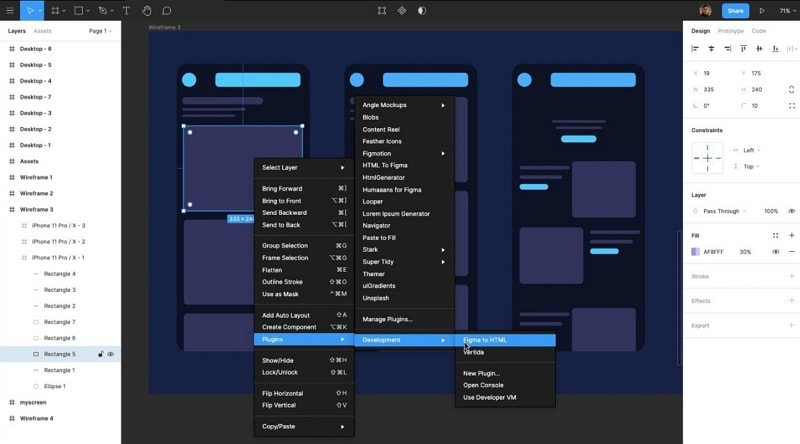Click Align bottom icon
800x444 pixels.
coord(776,48)
